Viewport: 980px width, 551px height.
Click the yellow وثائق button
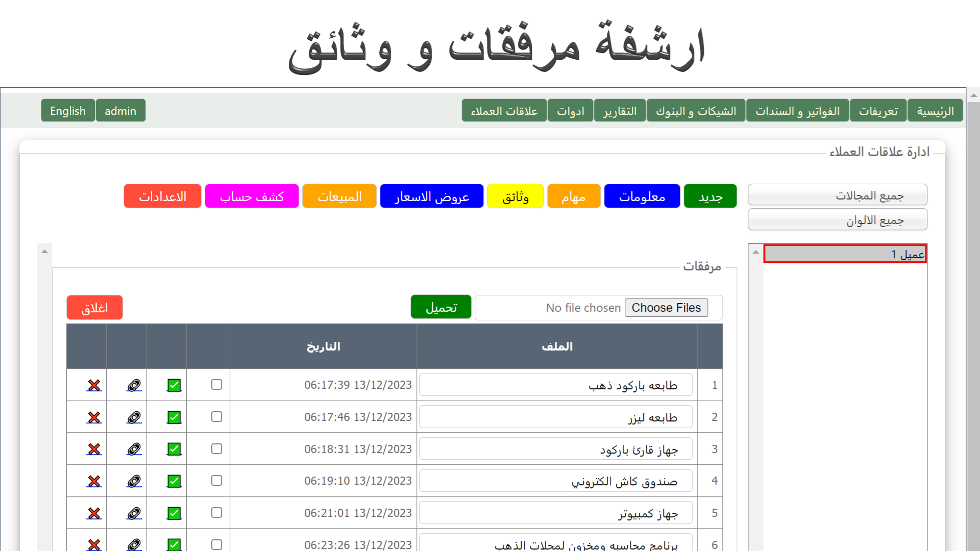click(x=515, y=196)
